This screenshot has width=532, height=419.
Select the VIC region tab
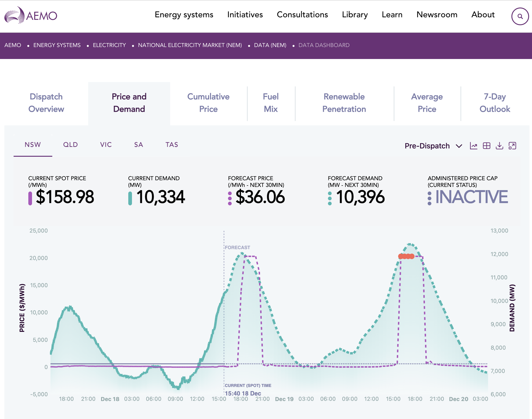click(106, 145)
